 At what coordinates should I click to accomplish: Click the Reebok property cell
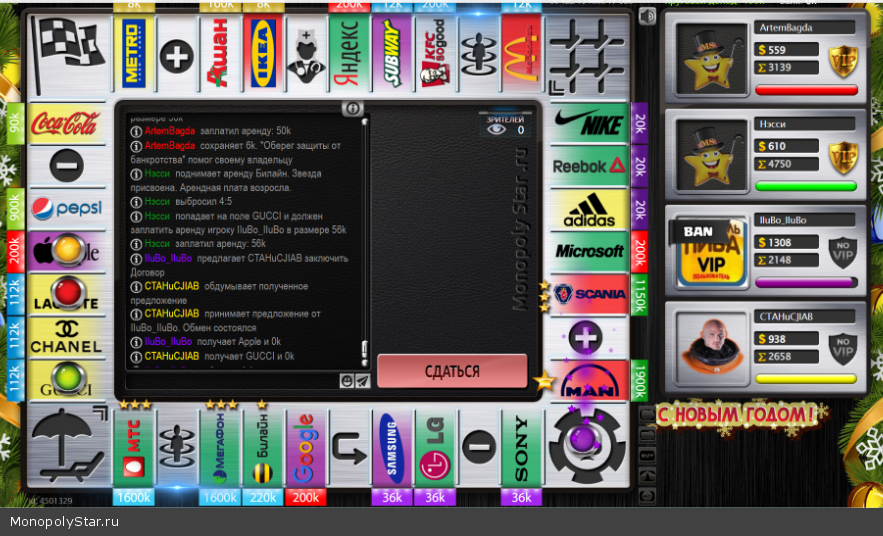tap(588, 166)
